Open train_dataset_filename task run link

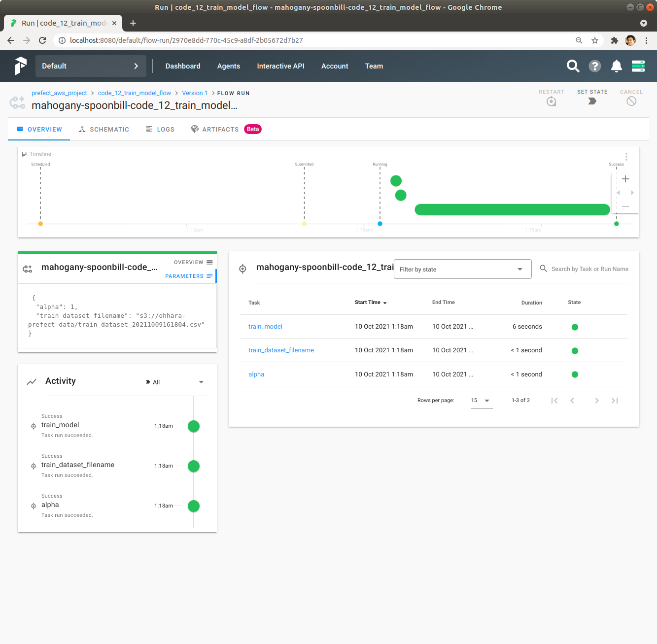click(281, 350)
